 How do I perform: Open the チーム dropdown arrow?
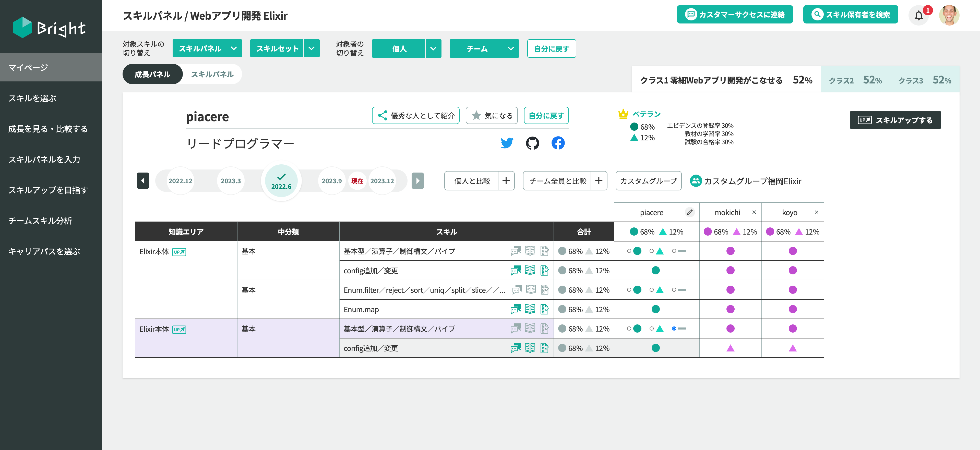click(511, 49)
